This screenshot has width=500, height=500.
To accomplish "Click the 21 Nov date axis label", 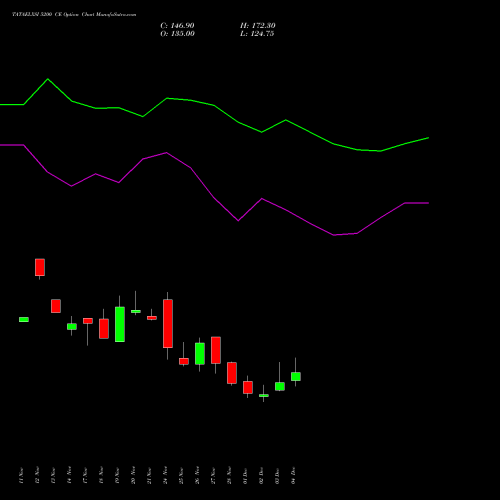I will pos(149,476).
